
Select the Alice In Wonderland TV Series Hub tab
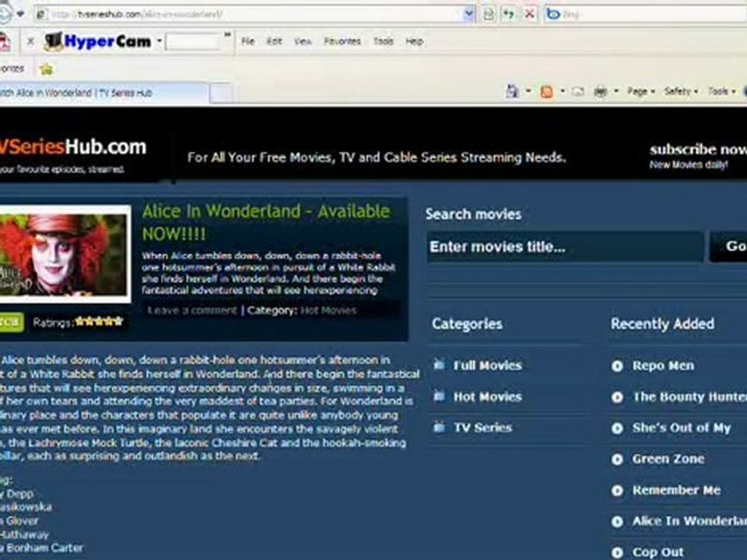coord(103,93)
